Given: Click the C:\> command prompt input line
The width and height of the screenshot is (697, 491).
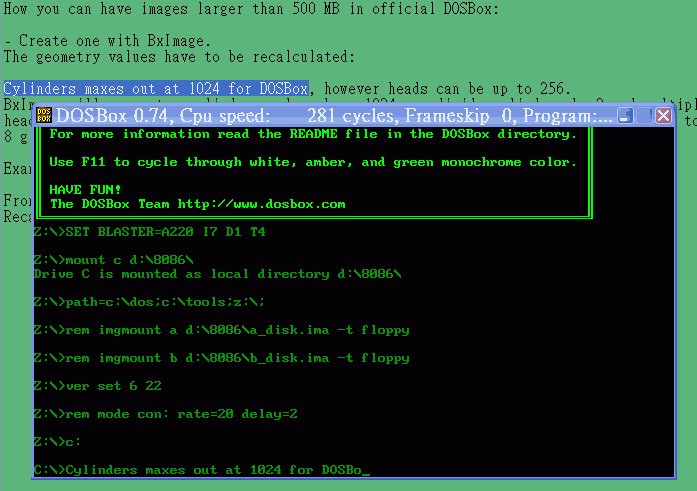Looking at the screenshot, I should [202, 470].
